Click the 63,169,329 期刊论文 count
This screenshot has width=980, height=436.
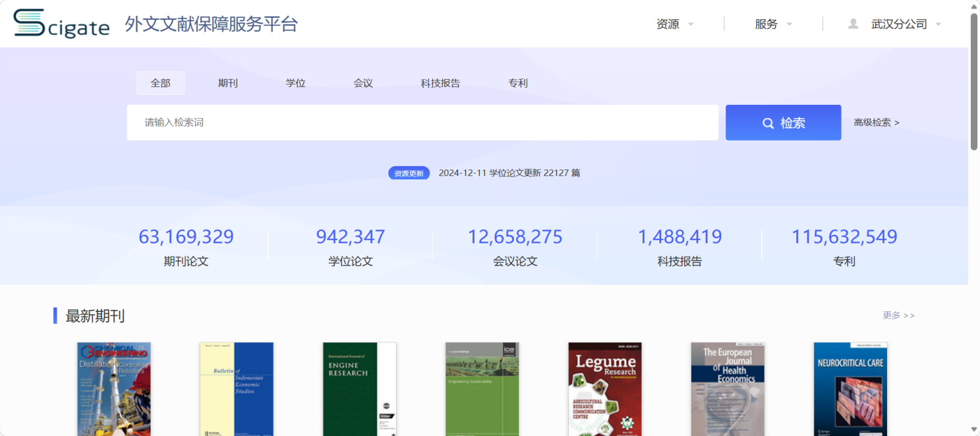tap(186, 247)
